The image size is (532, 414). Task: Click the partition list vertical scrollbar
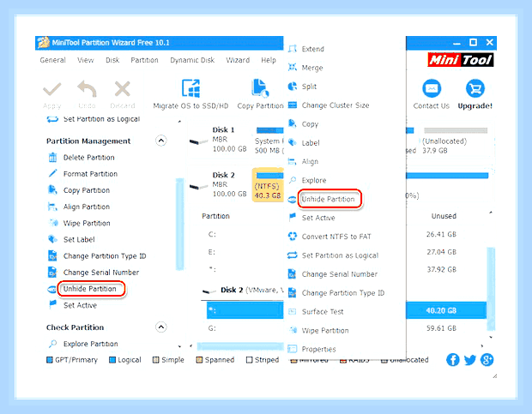(x=491, y=288)
